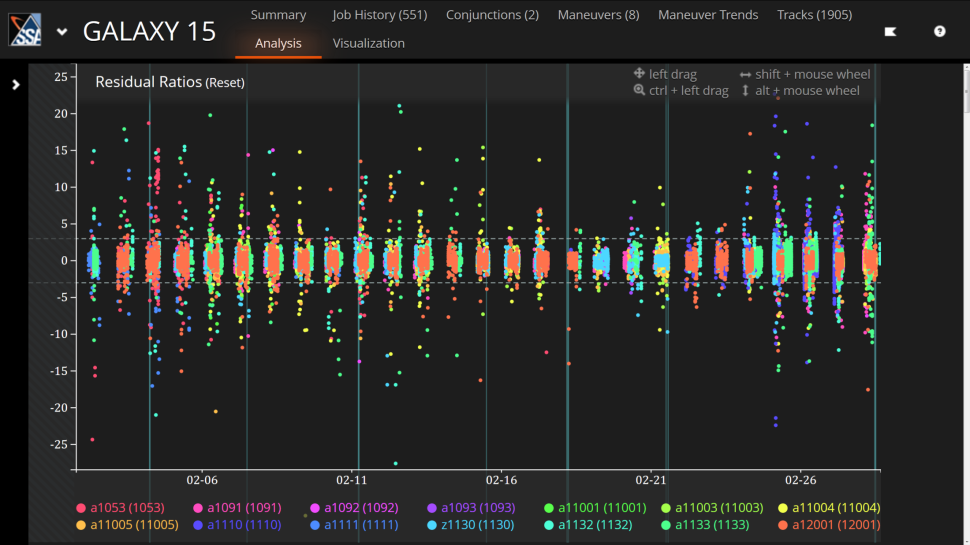The height and width of the screenshot is (545, 970).
Task: Toggle the a11001 (11001) legend series
Action: click(595, 508)
